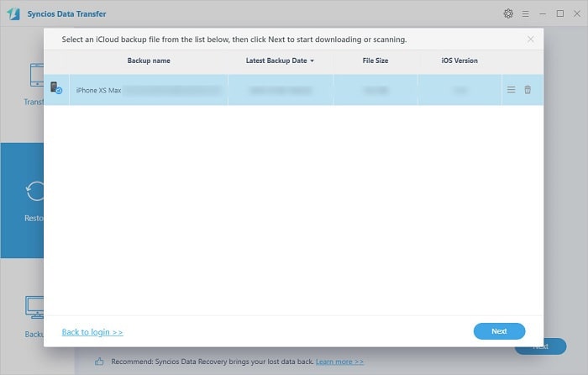Delete the iPhone XS Max backup
The width and height of the screenshot is (588, 375).
click(x=528, y=90)
